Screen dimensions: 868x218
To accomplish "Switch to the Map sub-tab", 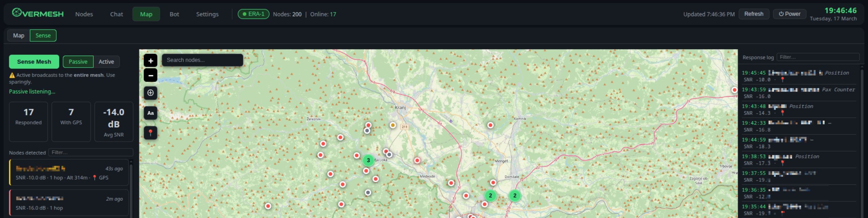I will click(19, 36).
